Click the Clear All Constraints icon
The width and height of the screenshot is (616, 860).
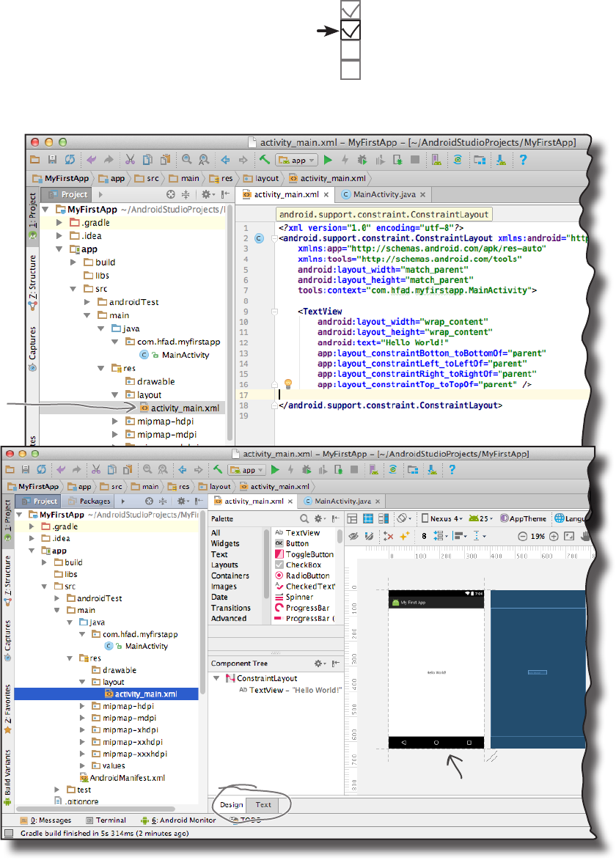point(389,536)
